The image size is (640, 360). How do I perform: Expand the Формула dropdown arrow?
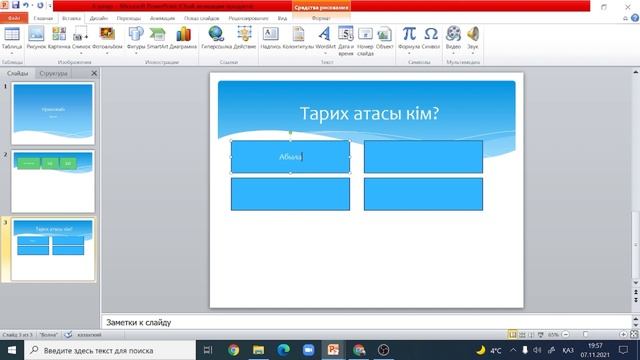[x=409, y=53]
